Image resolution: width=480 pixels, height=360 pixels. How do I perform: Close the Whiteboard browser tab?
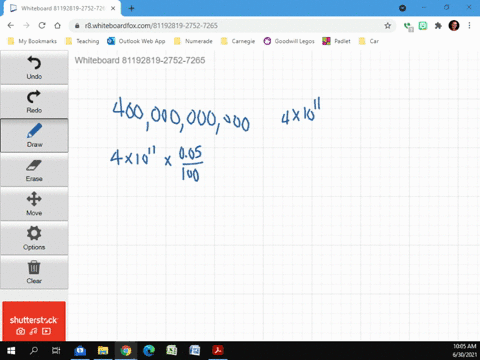(x=113, y=8)
